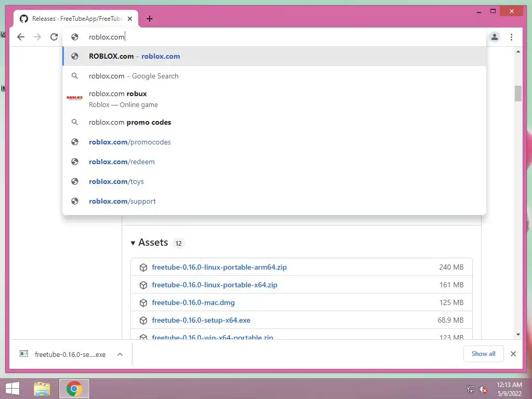Select the roblox.com/toys suggestion
This screenshot has width=532, height=399.
274,181
